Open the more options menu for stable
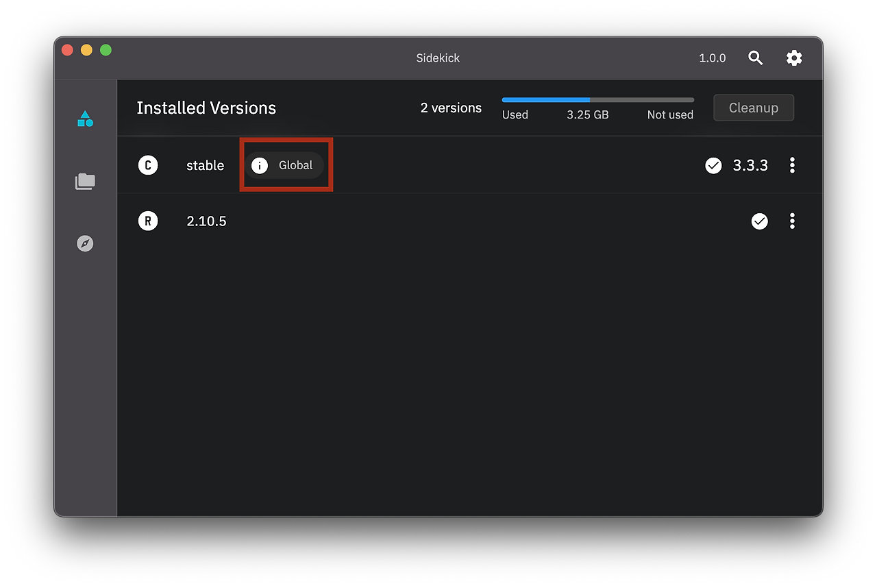 coord(792,165)
